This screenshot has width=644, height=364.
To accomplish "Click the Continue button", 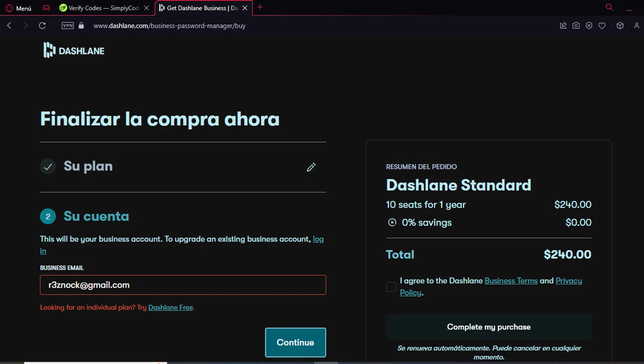I will (x=295, y=343).
